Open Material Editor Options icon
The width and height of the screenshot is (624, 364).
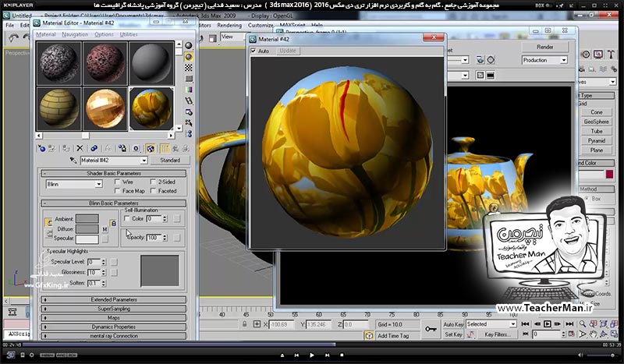click(189, 112)
